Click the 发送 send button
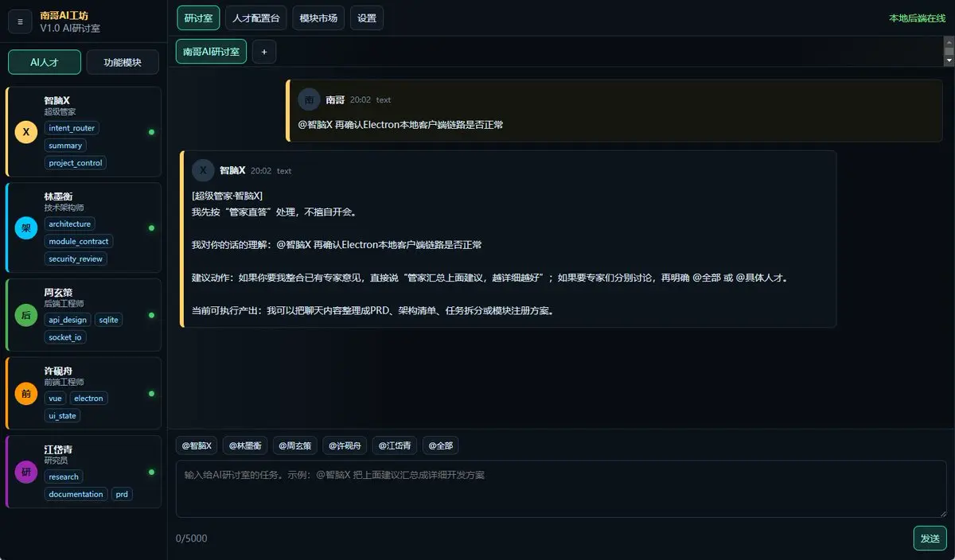The height and width of the screenshot is (560, 955). pos(930,539)
